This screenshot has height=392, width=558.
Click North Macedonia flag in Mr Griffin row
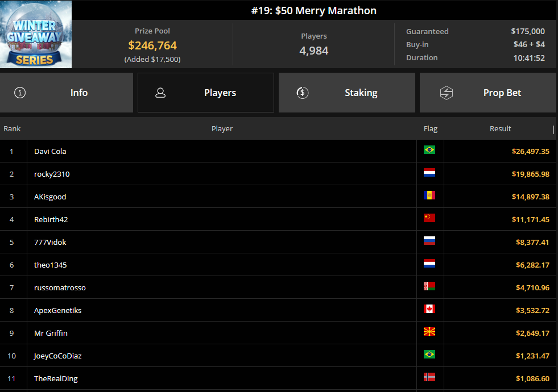[x=429, y=332]
